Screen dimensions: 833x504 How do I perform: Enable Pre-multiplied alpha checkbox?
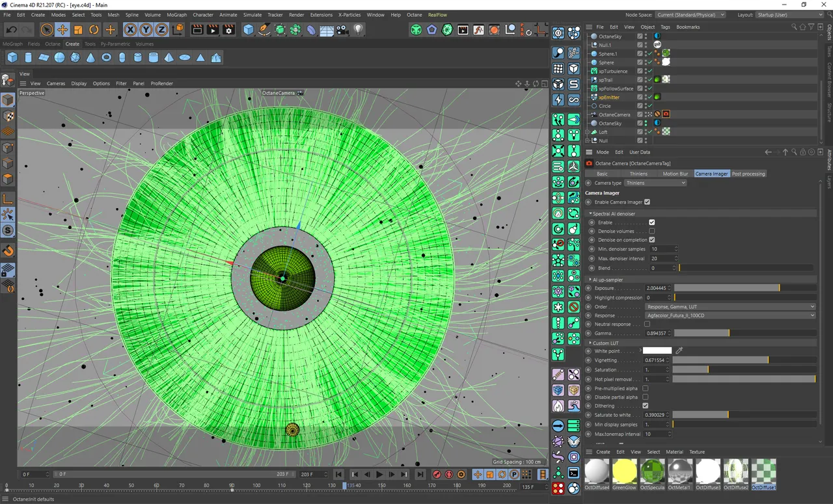click(646, 388)
